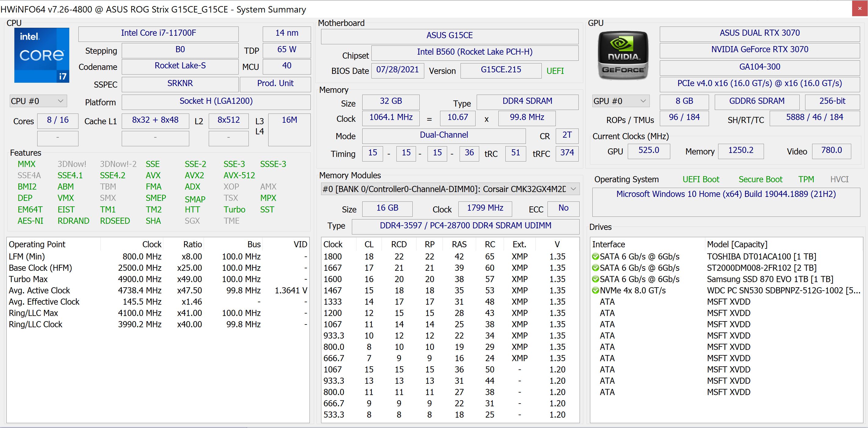Click the RAS column header in timings
This screenshot has height=428, width=868.
[459, 245]
